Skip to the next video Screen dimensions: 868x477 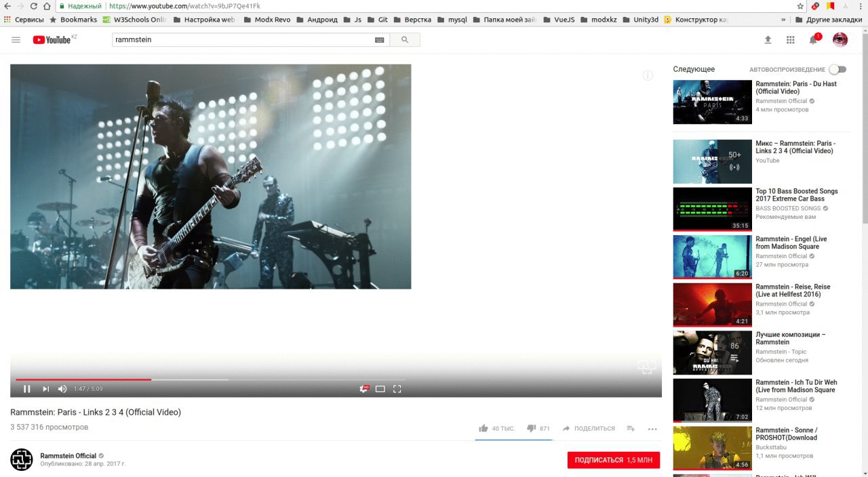tap(46, 389)
